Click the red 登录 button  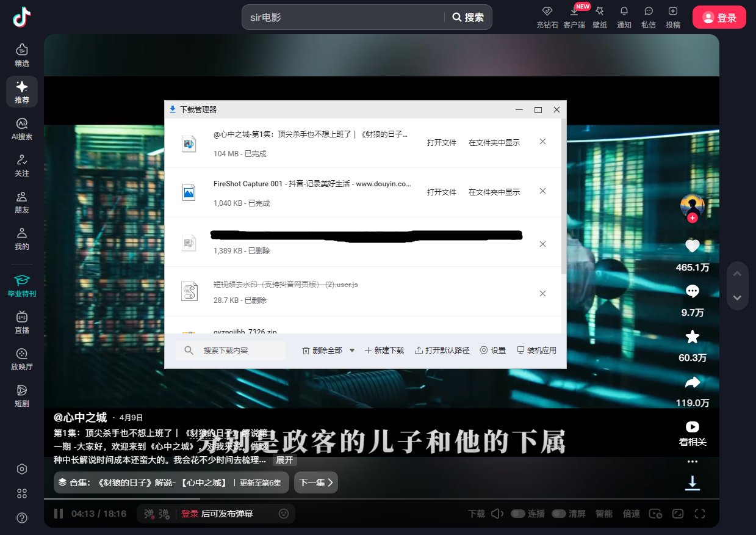point(719,18)
